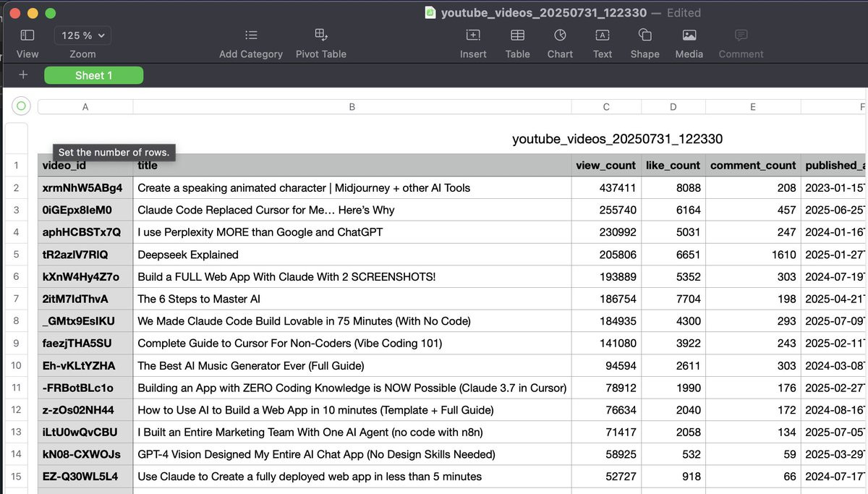Open the Shape picker icon
The height and width of the screenshot is (494, 868).
(x=644, y=35)
